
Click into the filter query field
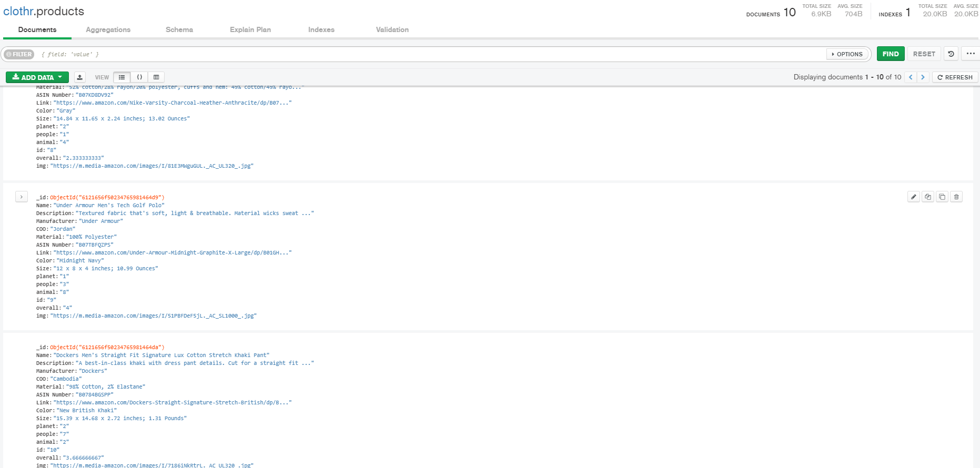click(431, 54)
